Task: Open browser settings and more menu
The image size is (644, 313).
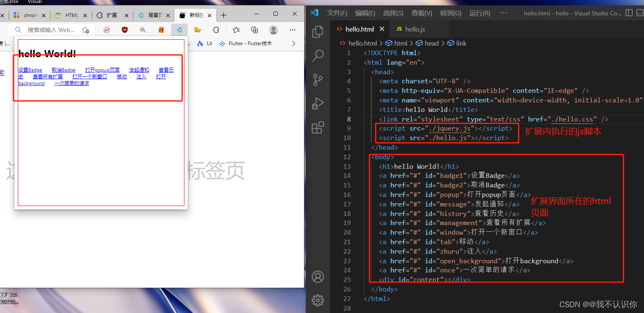Action: click(x=293, y=30)
